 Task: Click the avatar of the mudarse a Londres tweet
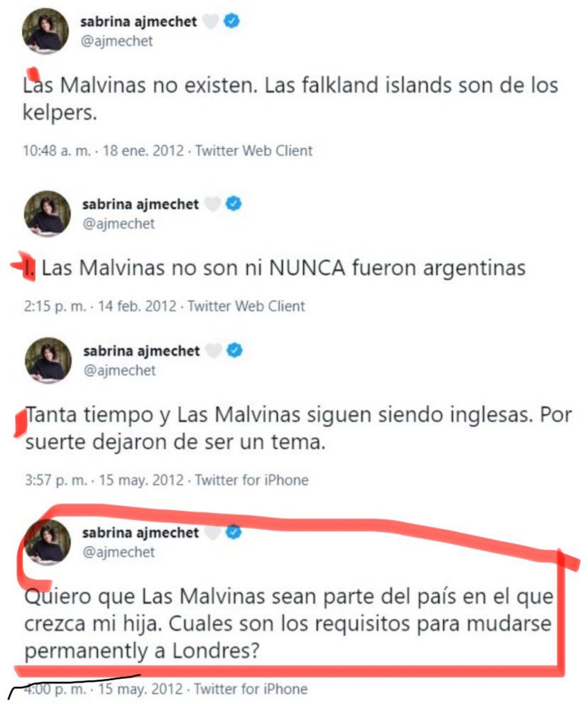[x=47, y=542]
